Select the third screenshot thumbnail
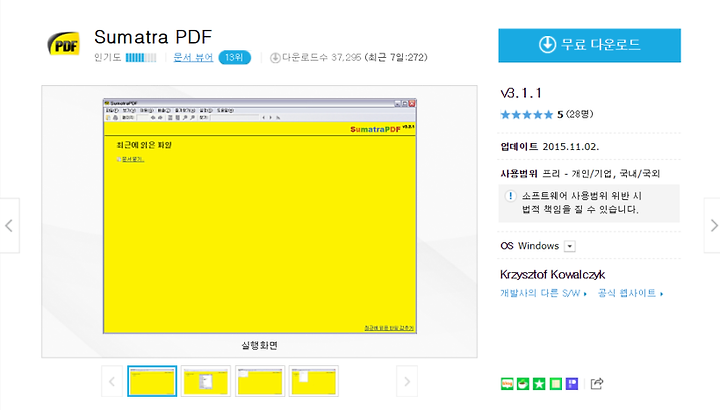720x410 pixels. 260,381
